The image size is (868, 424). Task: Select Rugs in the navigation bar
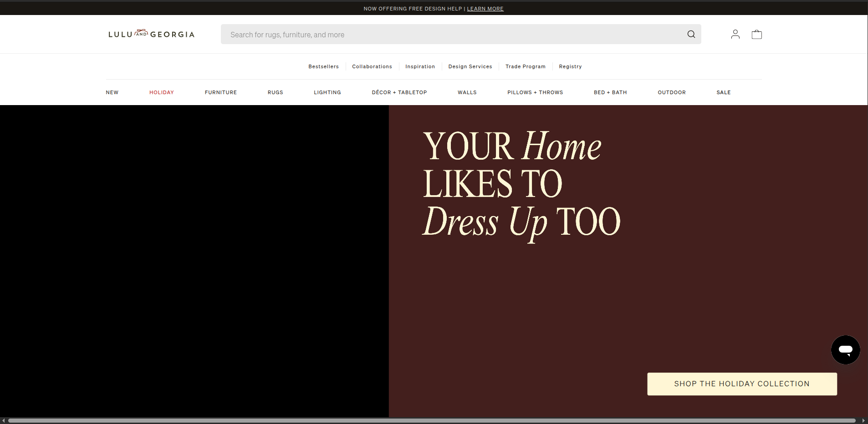click(x=275, y=92)
